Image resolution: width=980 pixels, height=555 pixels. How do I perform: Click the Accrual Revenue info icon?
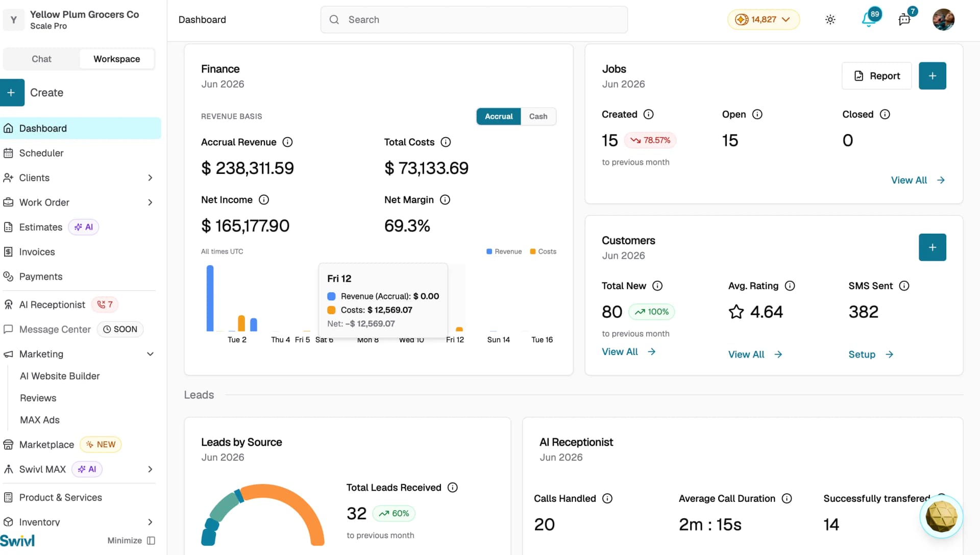pyautogui.click(x=287, y=142)
